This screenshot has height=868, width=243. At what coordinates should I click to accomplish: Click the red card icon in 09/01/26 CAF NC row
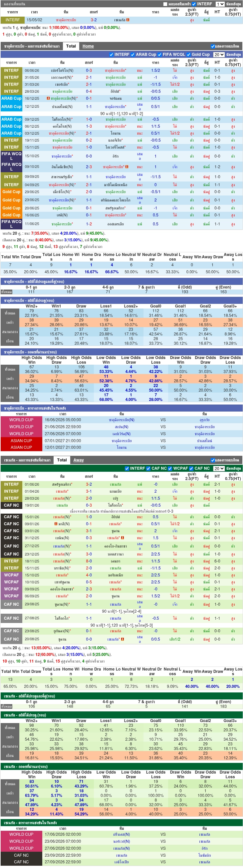click(56, 524)
